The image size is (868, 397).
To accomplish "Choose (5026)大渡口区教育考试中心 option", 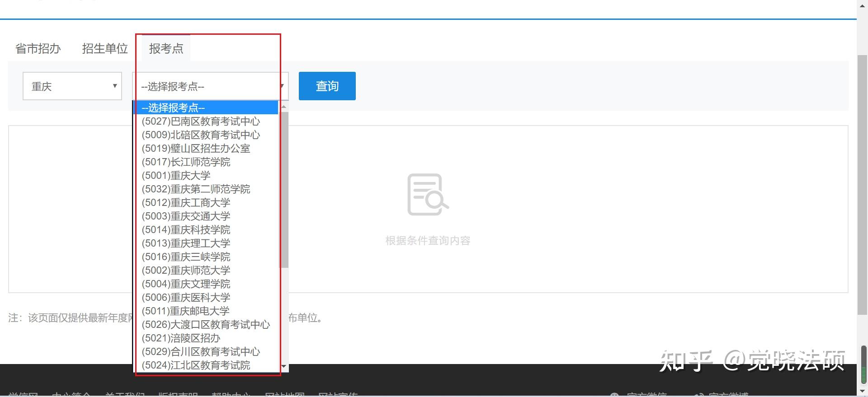I will 206,324.
